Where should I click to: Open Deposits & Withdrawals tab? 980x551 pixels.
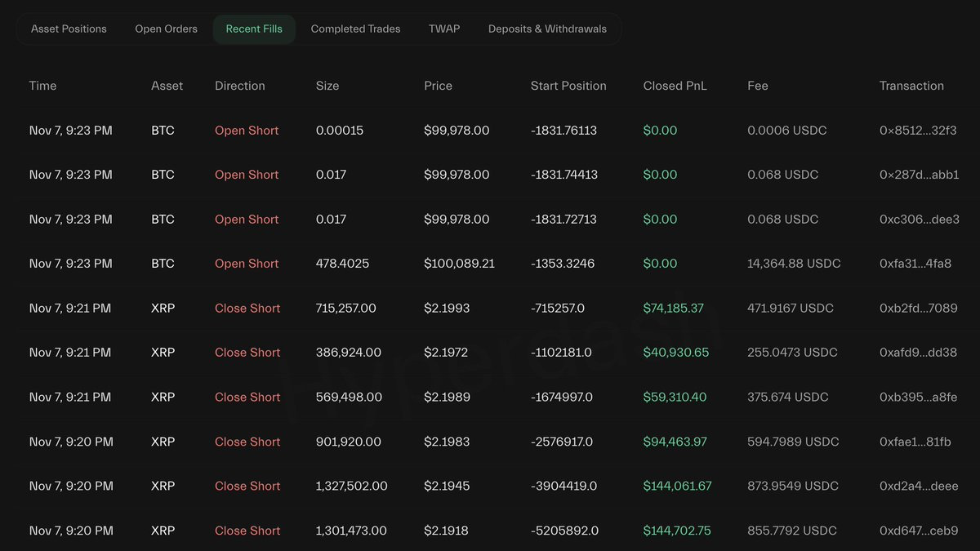click(547, 29)
